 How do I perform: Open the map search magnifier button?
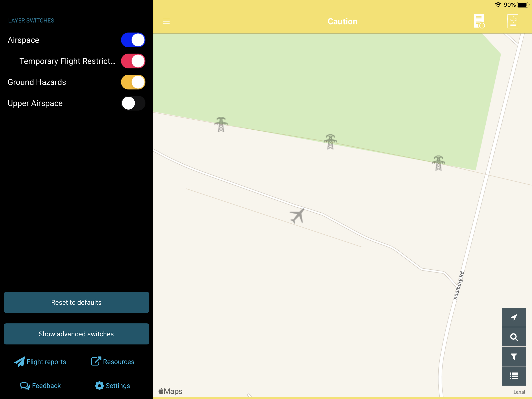[x=514, y=337]
